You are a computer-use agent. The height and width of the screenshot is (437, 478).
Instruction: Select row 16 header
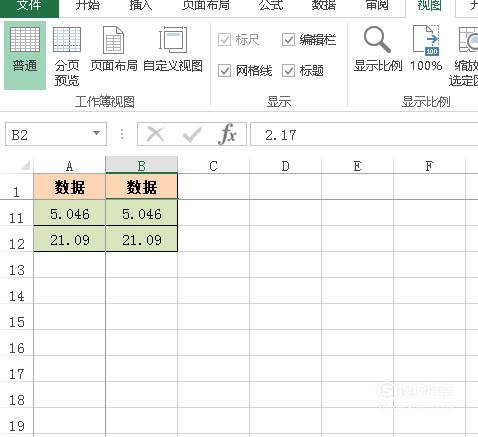point(17,343)
